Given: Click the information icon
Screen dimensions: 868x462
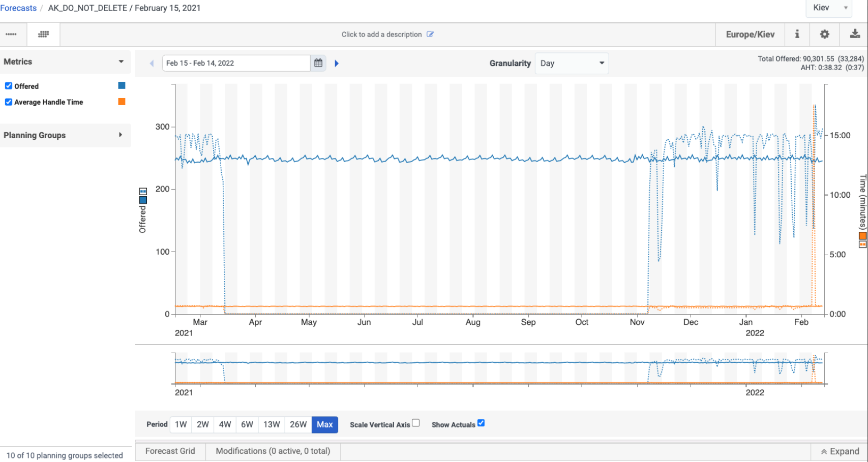Looking at the screenshot, I should [797, 34].
